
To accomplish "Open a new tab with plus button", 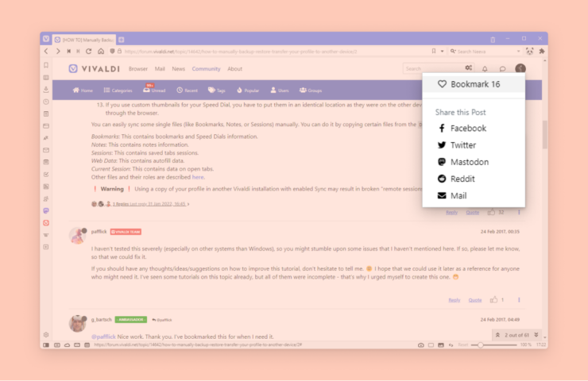I will [121, 40].
